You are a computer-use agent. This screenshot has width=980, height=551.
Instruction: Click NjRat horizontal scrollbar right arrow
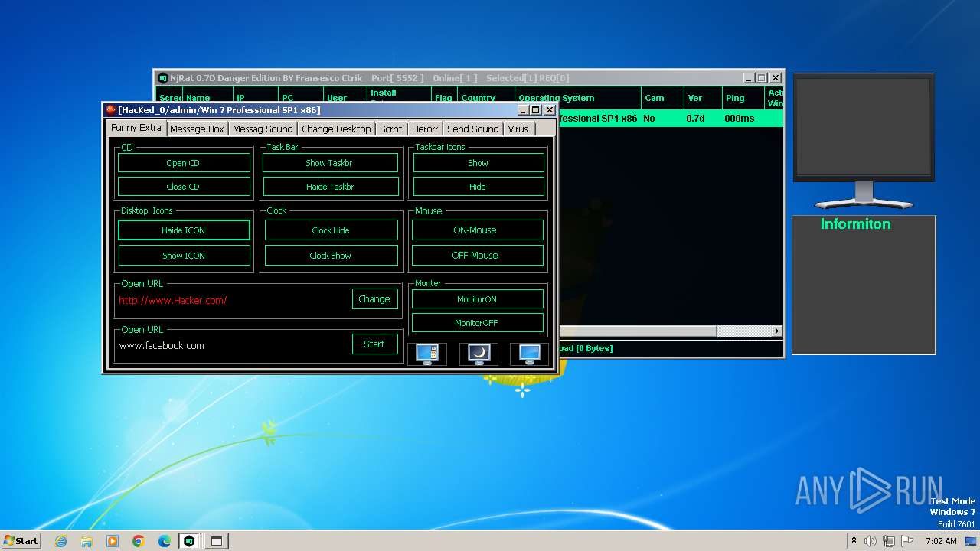[777, 331]
